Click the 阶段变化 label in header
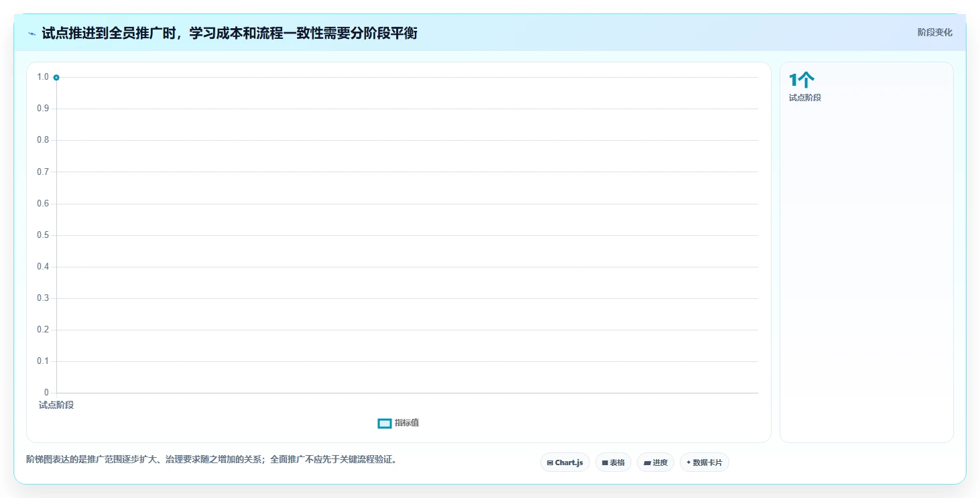This screenshot has height=498, width=980. (934, 33)
